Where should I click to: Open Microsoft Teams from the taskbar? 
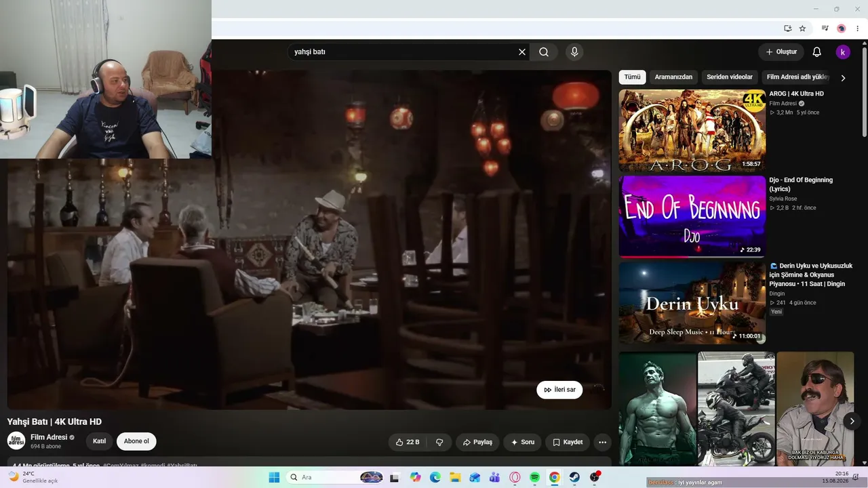pos(495,477)
